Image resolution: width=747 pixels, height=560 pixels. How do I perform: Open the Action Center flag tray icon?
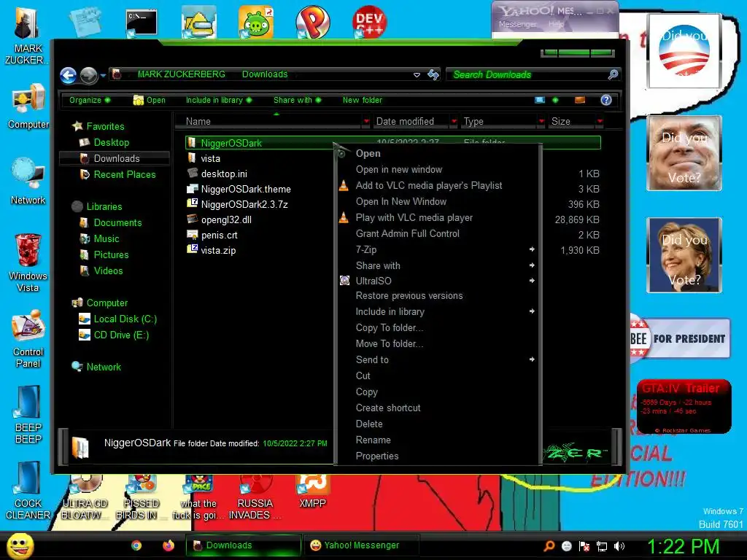point(584,546)
